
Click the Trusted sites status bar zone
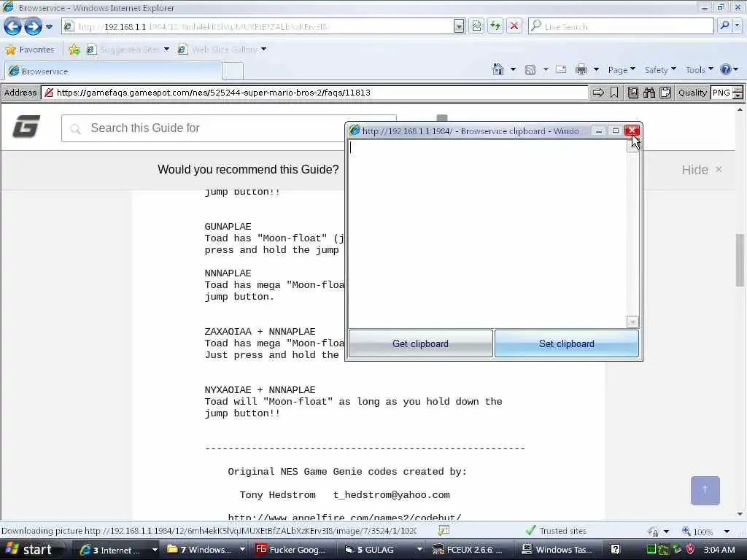(557, 531)
